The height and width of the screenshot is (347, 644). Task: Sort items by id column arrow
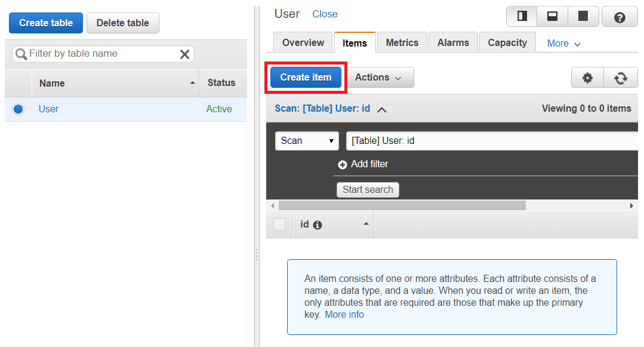(366, 223)
